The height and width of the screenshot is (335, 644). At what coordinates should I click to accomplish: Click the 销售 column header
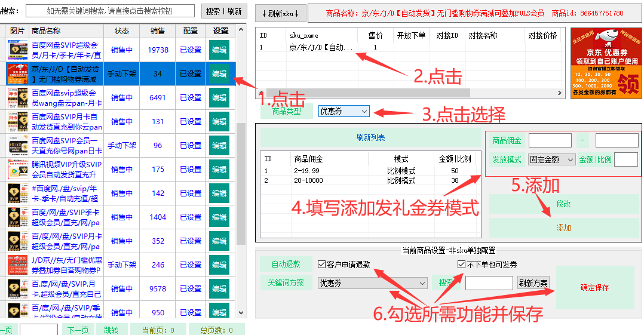point(158,31)
